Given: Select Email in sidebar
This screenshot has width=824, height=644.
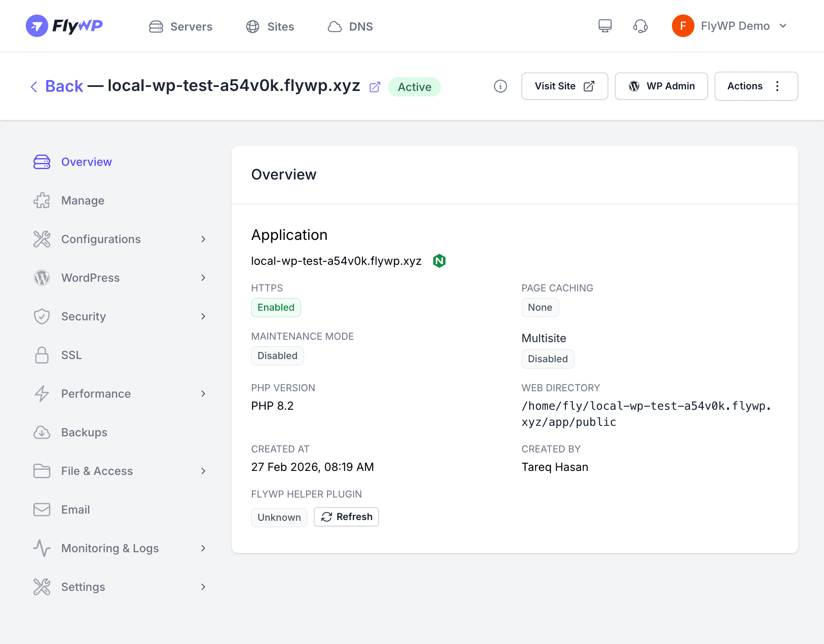Looking at the screenshot, I should click(x=76, y=510).
